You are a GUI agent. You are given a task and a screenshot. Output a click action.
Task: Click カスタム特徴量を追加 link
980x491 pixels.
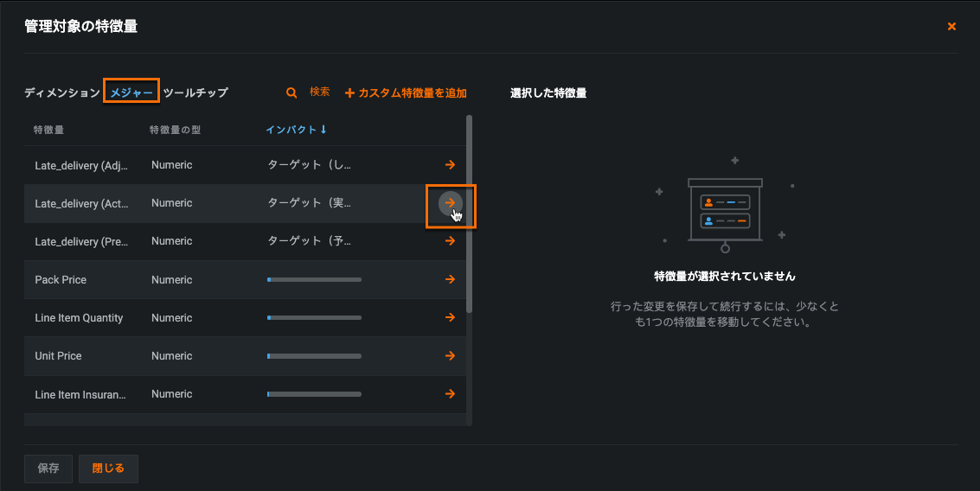(406, 92)
